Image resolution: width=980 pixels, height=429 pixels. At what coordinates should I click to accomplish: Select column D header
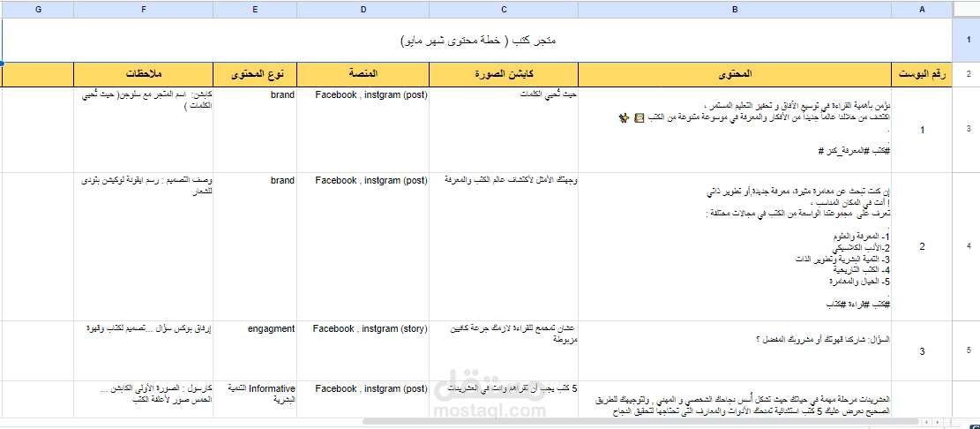coord(363,10)
